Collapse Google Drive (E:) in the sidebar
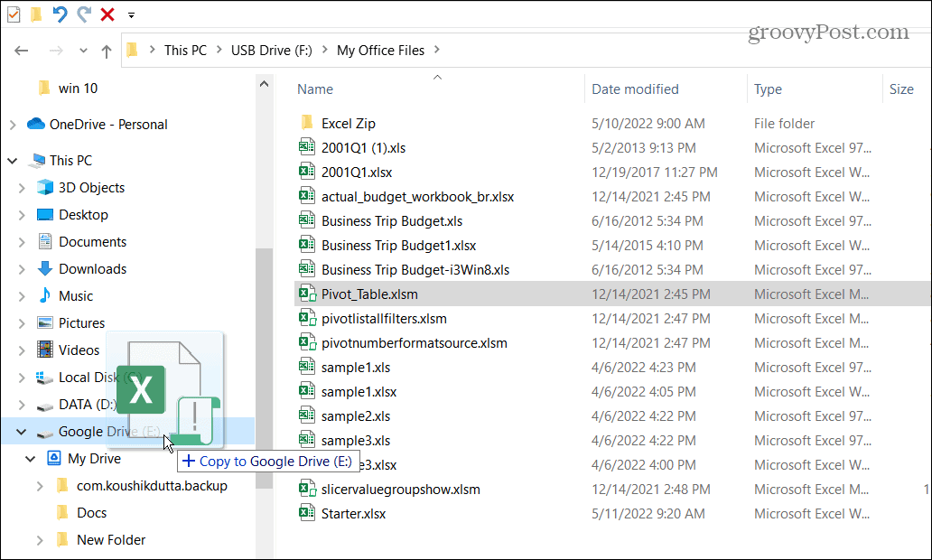The height and width of the screenshot is (560, 932). (x=19, y=431)
